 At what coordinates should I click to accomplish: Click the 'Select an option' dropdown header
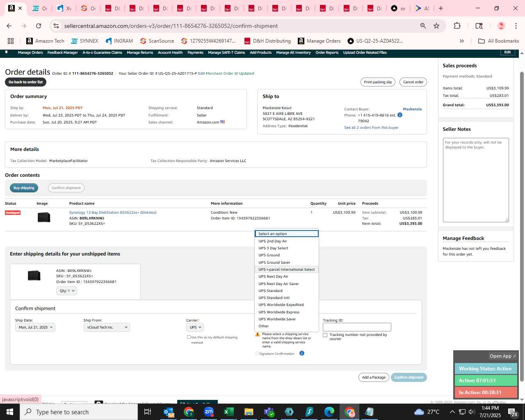coord(287,234)
